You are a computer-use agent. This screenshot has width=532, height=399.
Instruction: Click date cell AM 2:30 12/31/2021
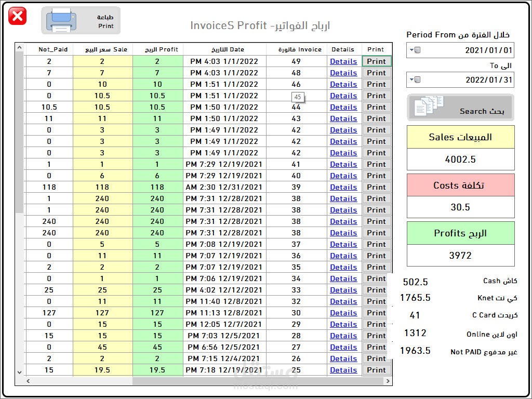point(224,187)
